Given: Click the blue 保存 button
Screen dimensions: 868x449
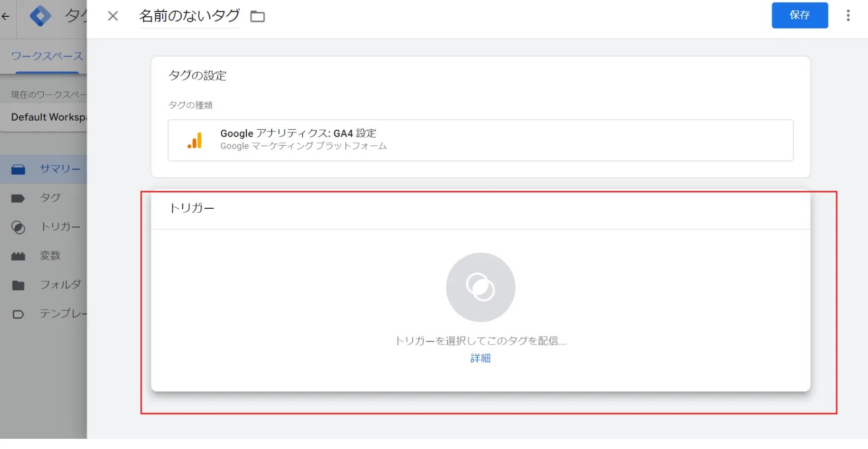Looking at the screenshot, I should pos(799,15).
